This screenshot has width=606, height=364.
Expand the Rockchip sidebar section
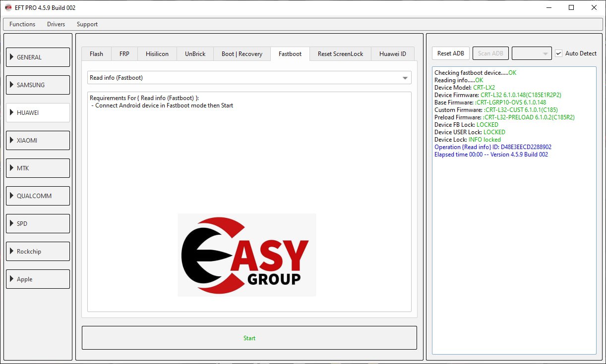38,251
